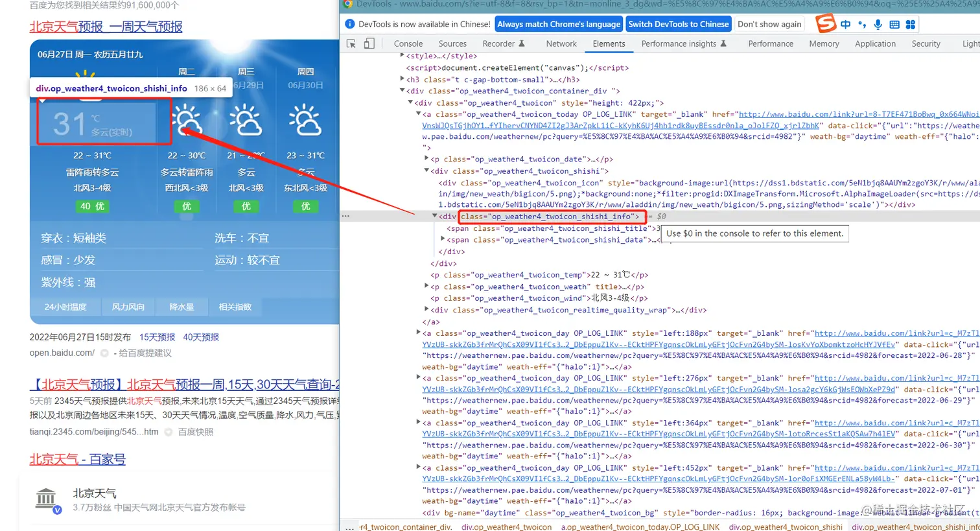Expand the collapsed style element node
Viewport: 980px width, 531px height.
coord(402,56)
